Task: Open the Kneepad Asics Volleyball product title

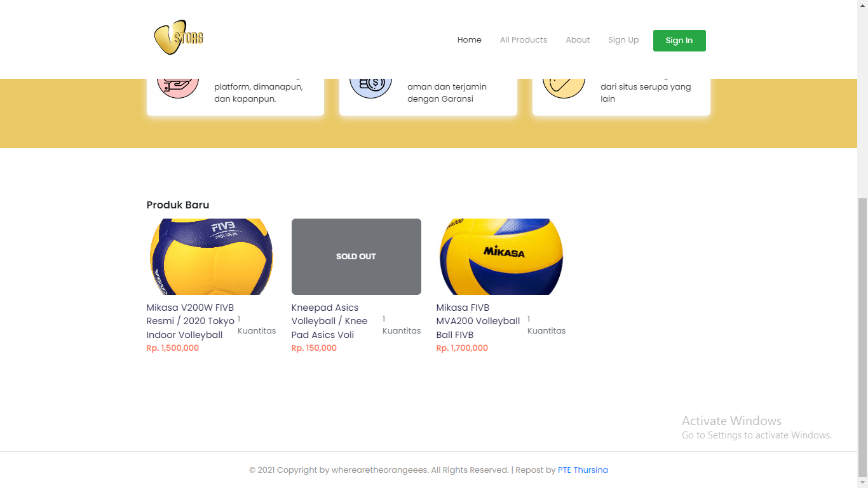Action: [330, 322]
